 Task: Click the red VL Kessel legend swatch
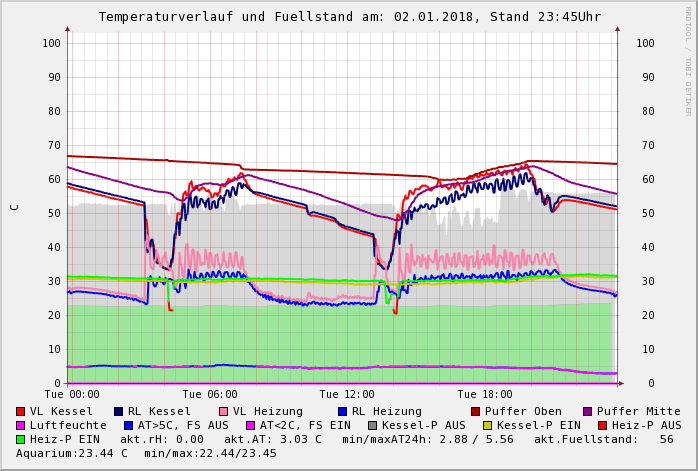(21, 411)
